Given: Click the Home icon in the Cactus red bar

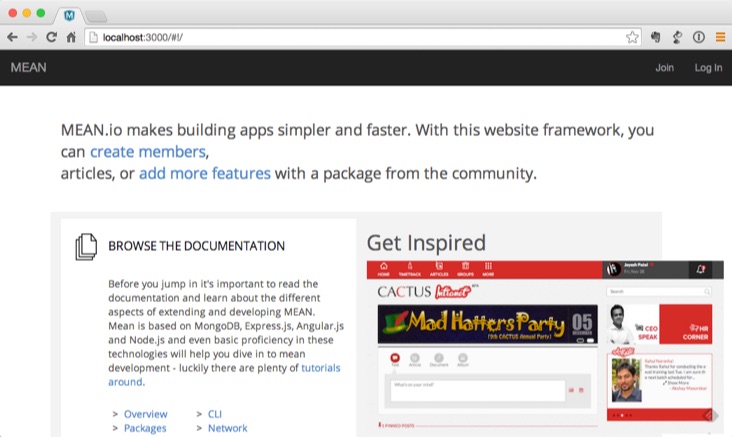Looking at the screenshot, I should [384, 269].
